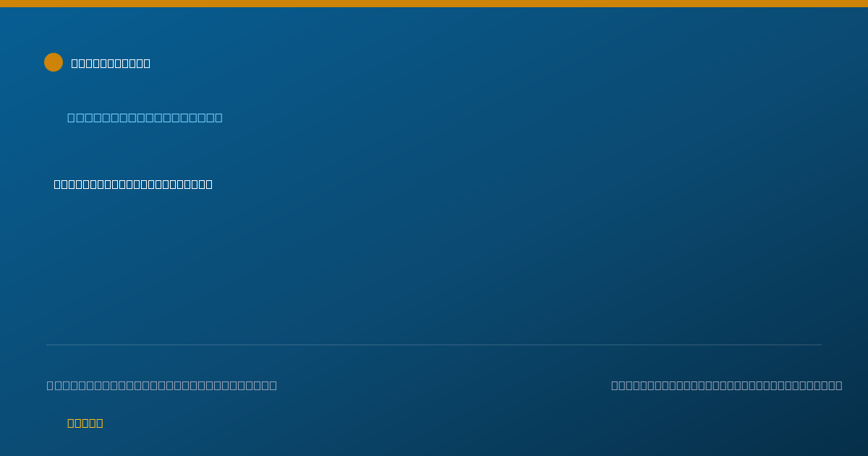Click end of label beside orange circle
The width and height of the screenshot is (868, 456).
click(x=147, y=63)
